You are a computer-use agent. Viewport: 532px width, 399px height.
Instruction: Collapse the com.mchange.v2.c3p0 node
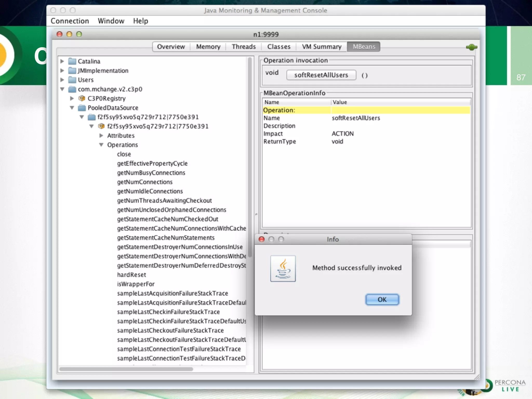point(62,89)
